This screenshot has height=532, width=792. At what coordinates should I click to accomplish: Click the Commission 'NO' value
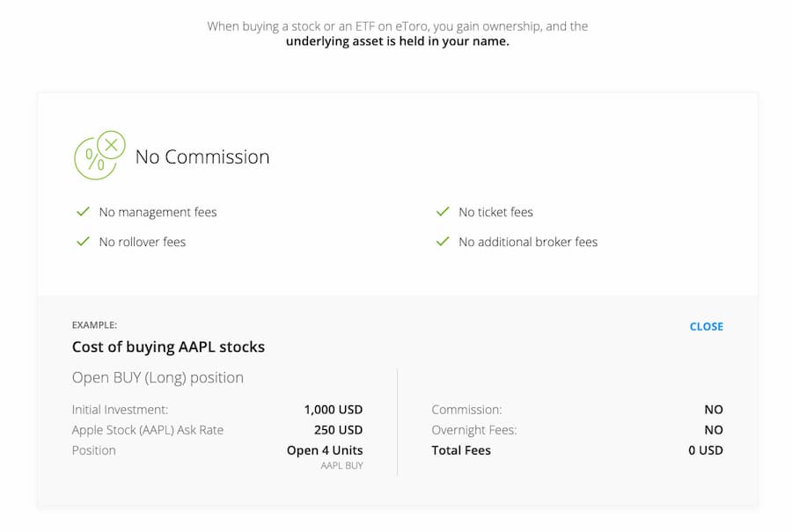point(714,410)
